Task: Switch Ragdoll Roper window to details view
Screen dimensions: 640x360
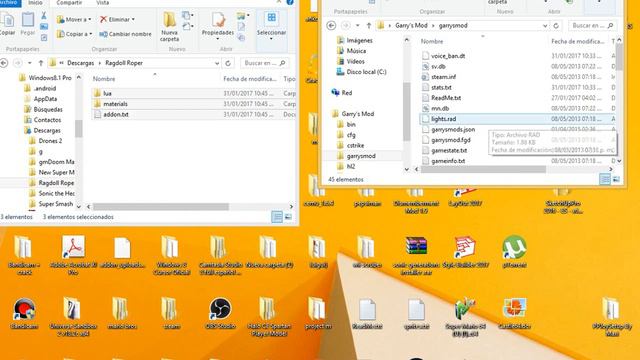Action: (277, 217)
